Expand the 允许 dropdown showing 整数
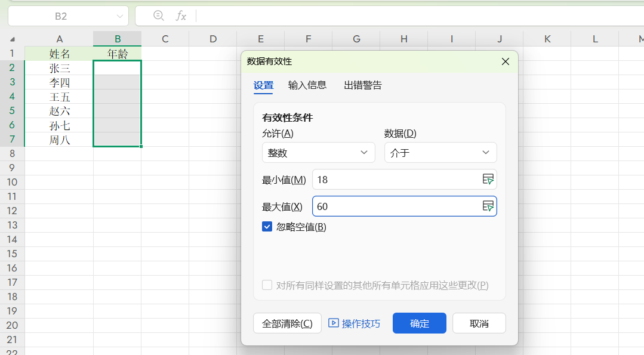644x355 pixels. (318, 153)
